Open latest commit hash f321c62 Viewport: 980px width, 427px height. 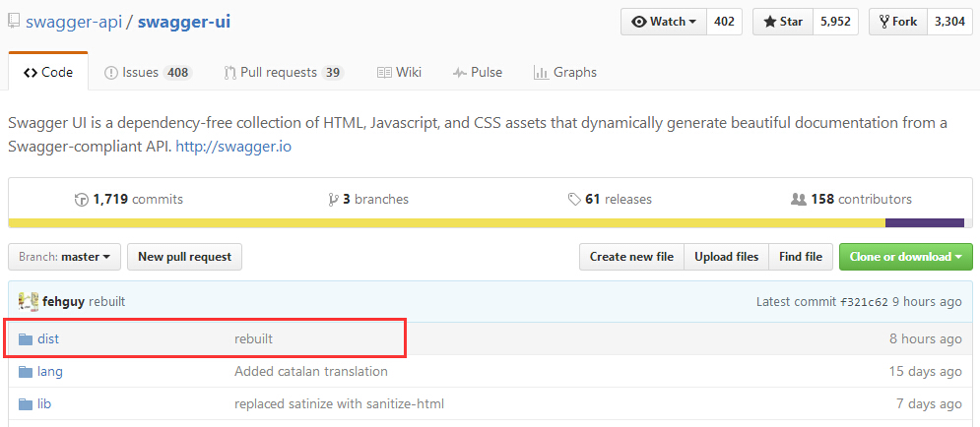click(864, 302)
